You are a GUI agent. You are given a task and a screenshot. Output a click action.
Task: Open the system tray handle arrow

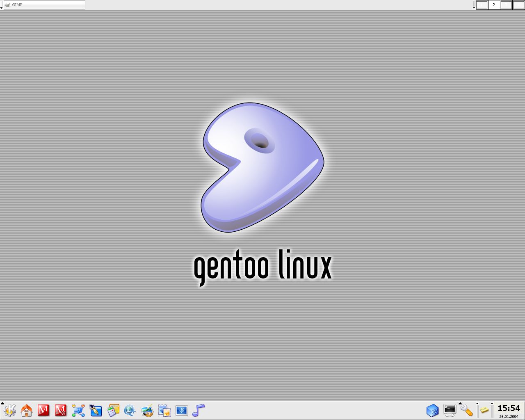click(477, 404)
